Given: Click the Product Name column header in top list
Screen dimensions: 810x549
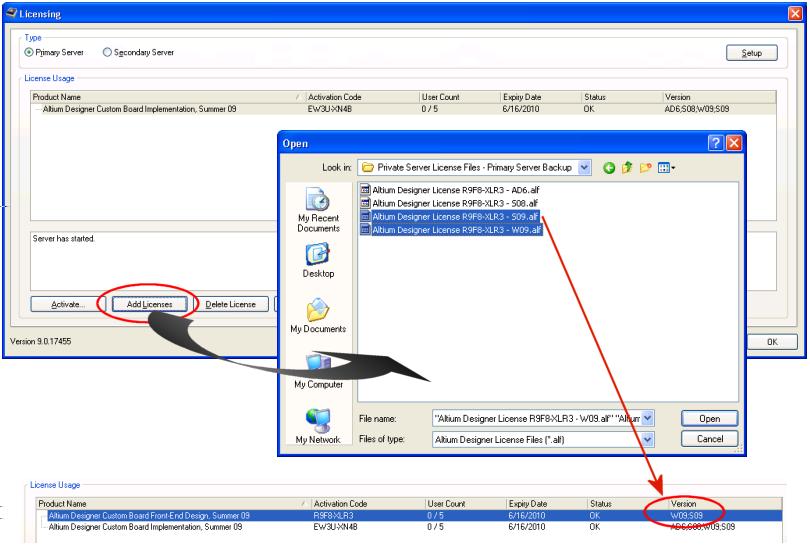Looking at the screenshot, I should tap(167, 97).
